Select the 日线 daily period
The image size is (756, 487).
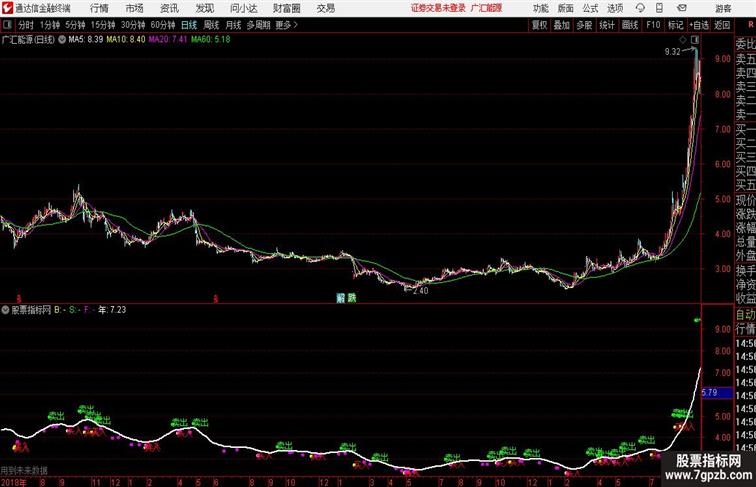(x=189, y=25)
